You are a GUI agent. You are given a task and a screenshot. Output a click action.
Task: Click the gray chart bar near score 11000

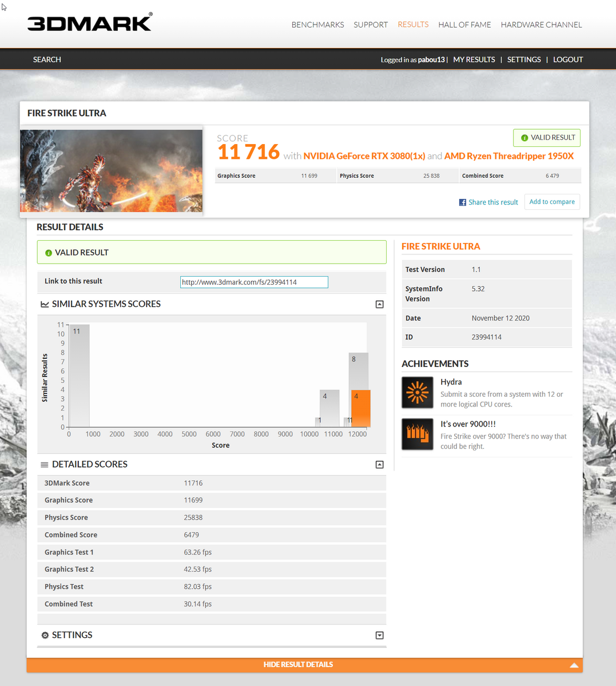tap(329, 408)
